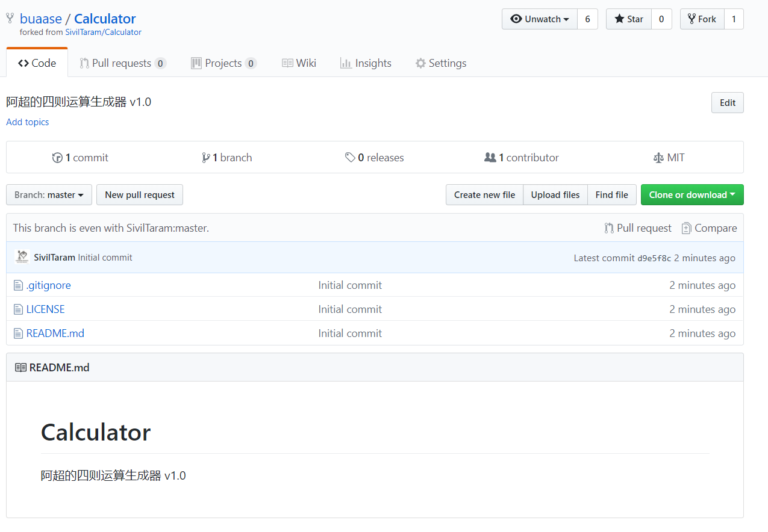This screenshot has width=768, height=532.
Task: Click the branch icon beside 1 branch
Action: pyautogui.click(x=206, y=158)
